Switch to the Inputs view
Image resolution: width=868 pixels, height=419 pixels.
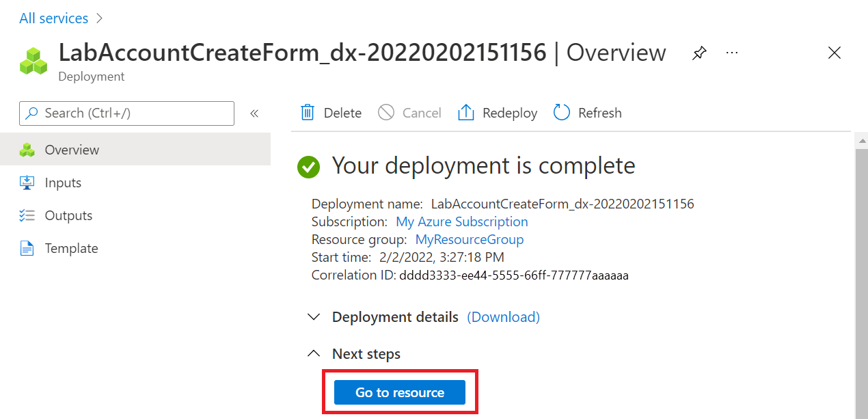[64, 183]
